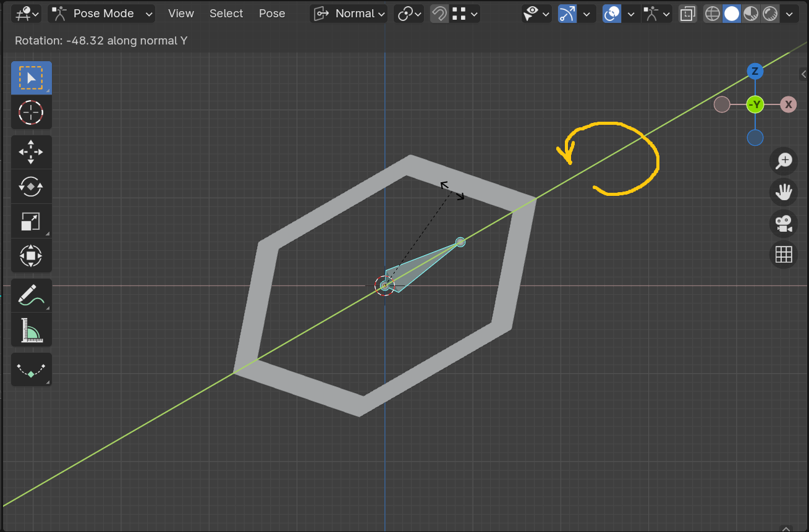Image resolution: width=809 pixels, height=532 pixels.
Task: Switch to material preview shading
Action: point(751,14)
